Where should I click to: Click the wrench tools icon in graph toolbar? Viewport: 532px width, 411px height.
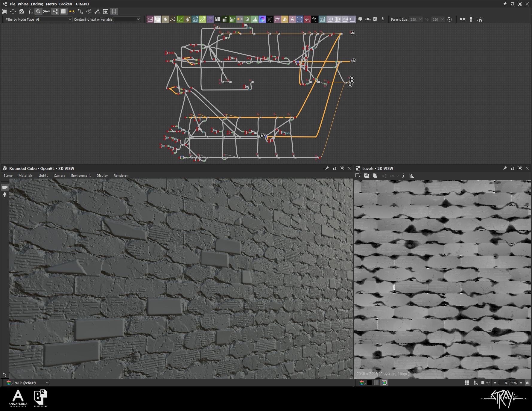[97, 11]
